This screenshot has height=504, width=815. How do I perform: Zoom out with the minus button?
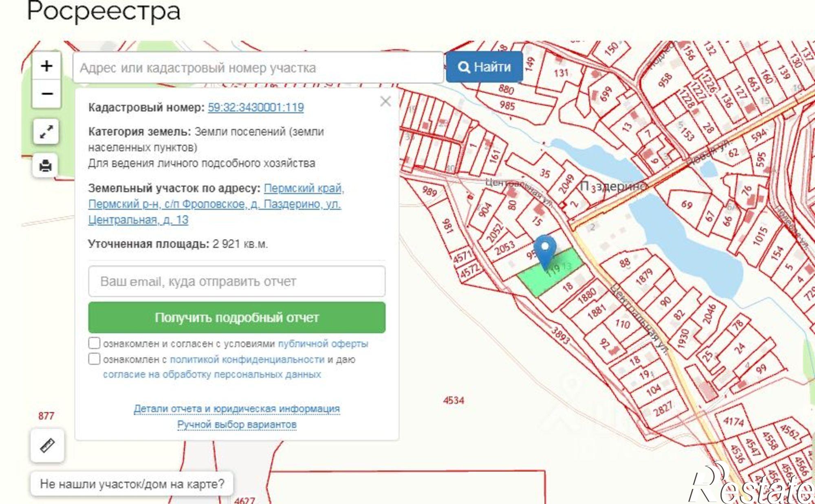47,94
